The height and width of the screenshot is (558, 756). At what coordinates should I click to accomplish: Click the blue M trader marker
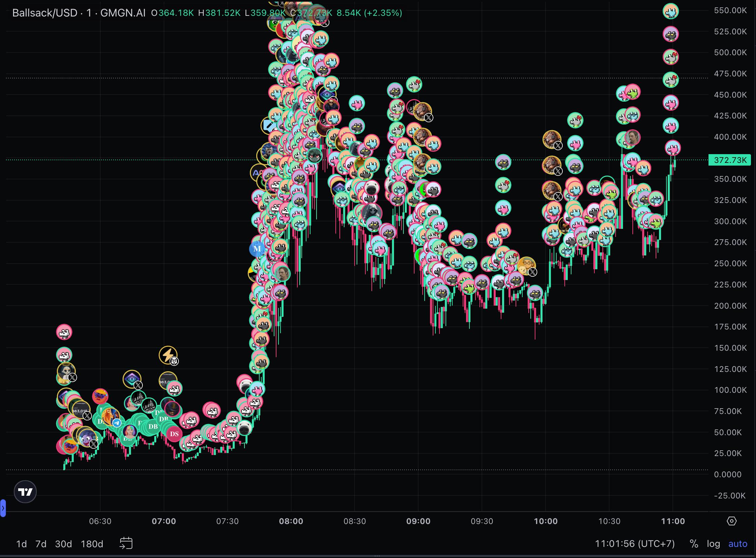pyautogui.click(x=257, y=249)
